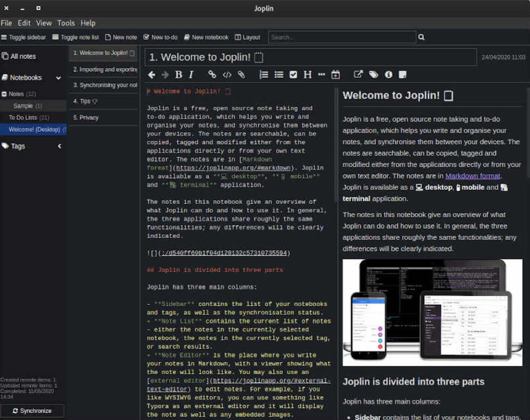The width and height of the screenshot is (530, 420).
Task: Open note '1. Welcome to Joplin!'
Action: [103, 53]
